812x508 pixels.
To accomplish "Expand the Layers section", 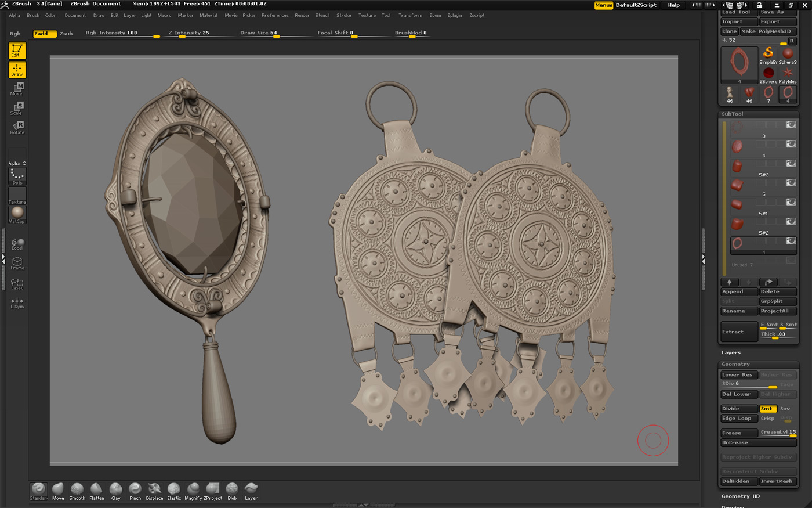I will click(731, 352).
